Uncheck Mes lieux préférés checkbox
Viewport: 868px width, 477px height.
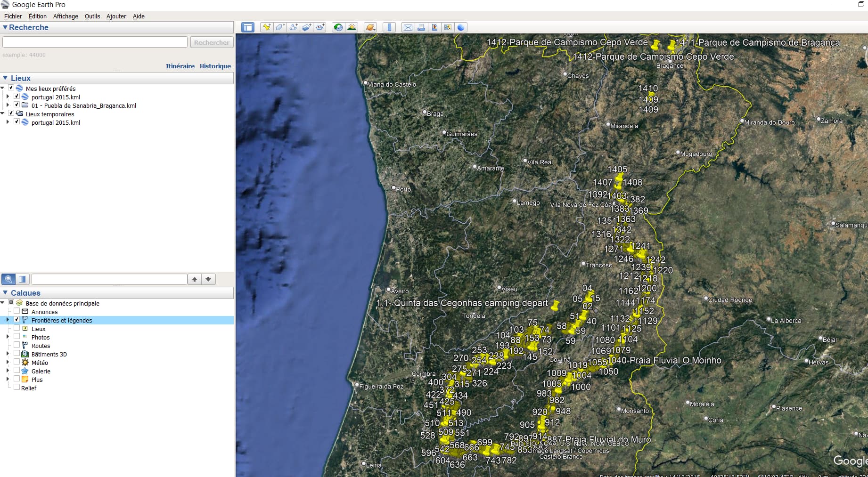(x=11, y=88)
